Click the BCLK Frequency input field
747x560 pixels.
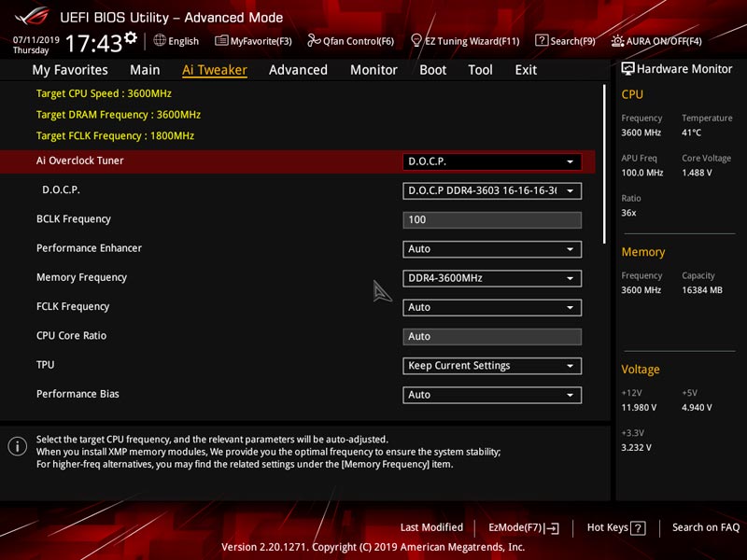(492, 220)
